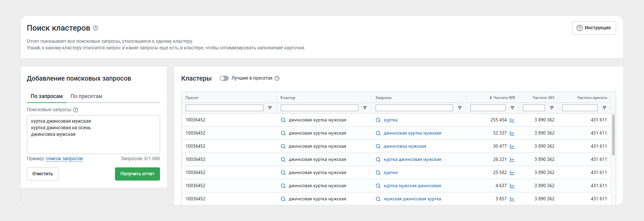644x221 pixels.
Task: Click magnifier icon in first row's Кластер cell
Action: [283, 120]
